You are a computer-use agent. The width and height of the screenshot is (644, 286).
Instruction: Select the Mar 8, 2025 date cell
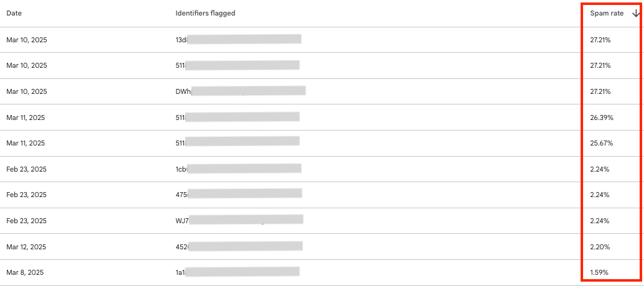[25, 272]
